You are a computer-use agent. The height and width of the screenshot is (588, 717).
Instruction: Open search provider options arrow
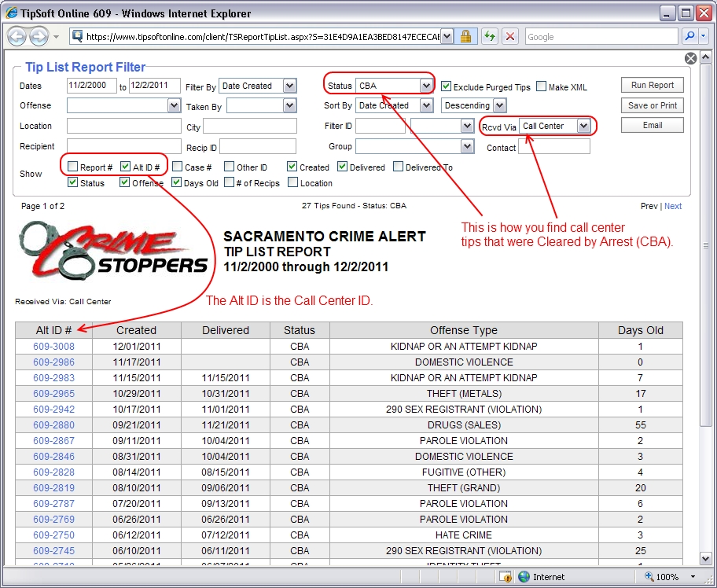pyautogui.click(x=704, y=37)
